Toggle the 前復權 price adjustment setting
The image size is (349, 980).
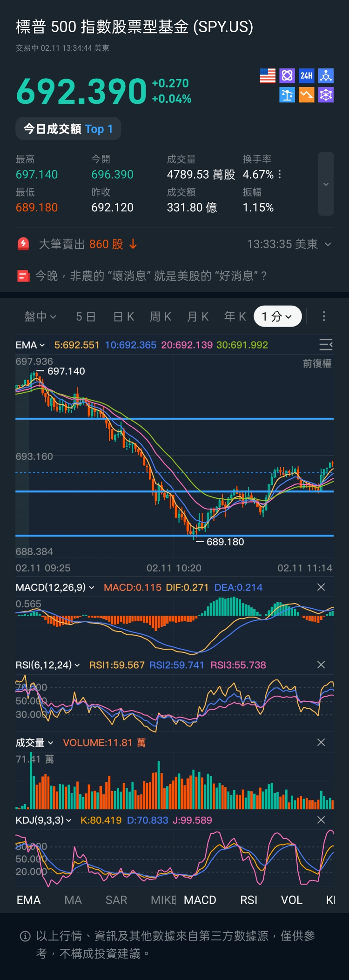(x=317, y=363)
